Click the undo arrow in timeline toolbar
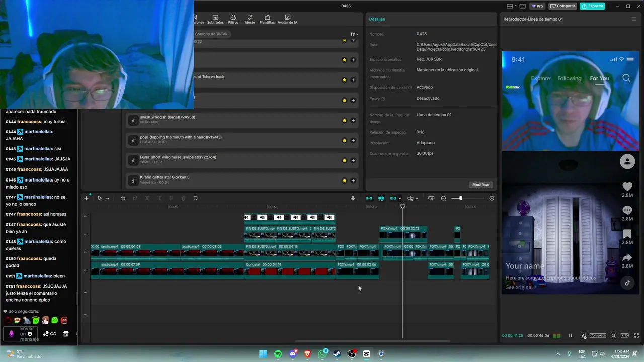Image resolution: width=644 pixels, height=362 pixels. coord(123,198)
